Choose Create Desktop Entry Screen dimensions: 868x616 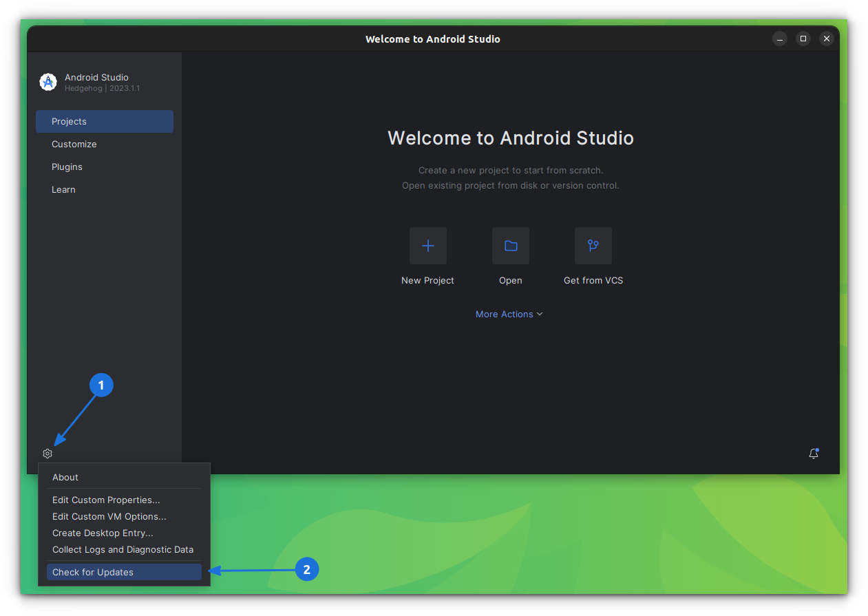pos(102,533)
